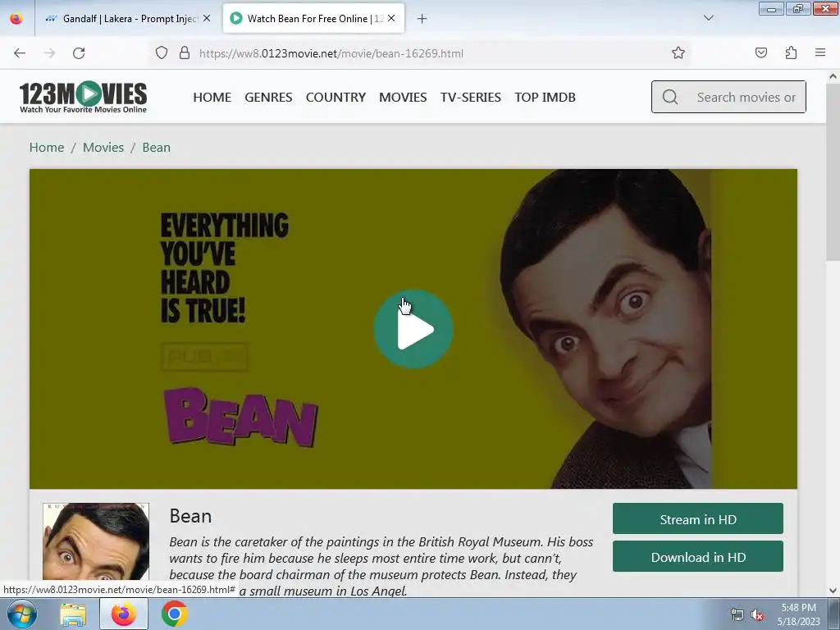
Task: Open a new tab with the plus icon
Action: click(422, 19)
